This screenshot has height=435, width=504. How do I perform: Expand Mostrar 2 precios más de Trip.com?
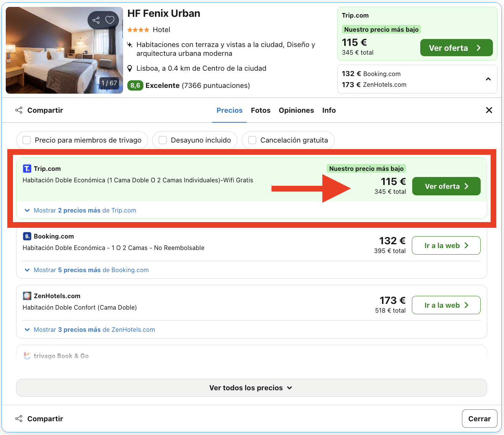pyautogui.click(x=80, y=210)
